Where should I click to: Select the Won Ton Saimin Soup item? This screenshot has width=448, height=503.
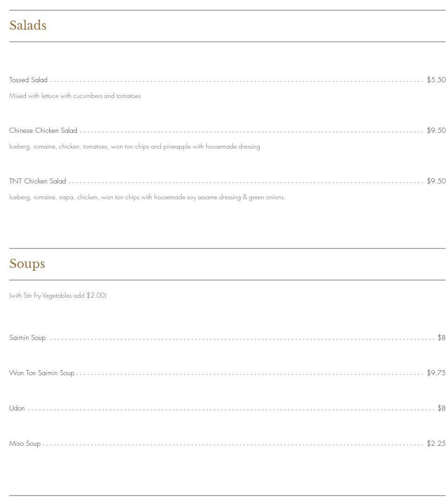42,373
